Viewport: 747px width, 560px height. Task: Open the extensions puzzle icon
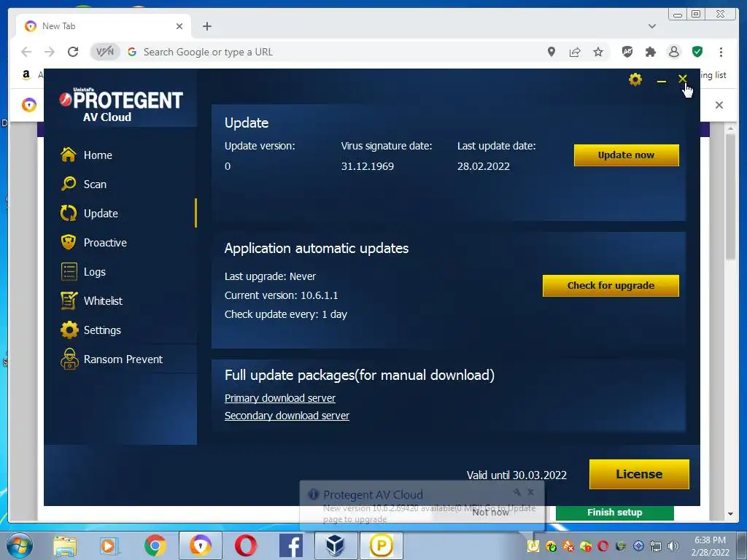tap(650, 52)
